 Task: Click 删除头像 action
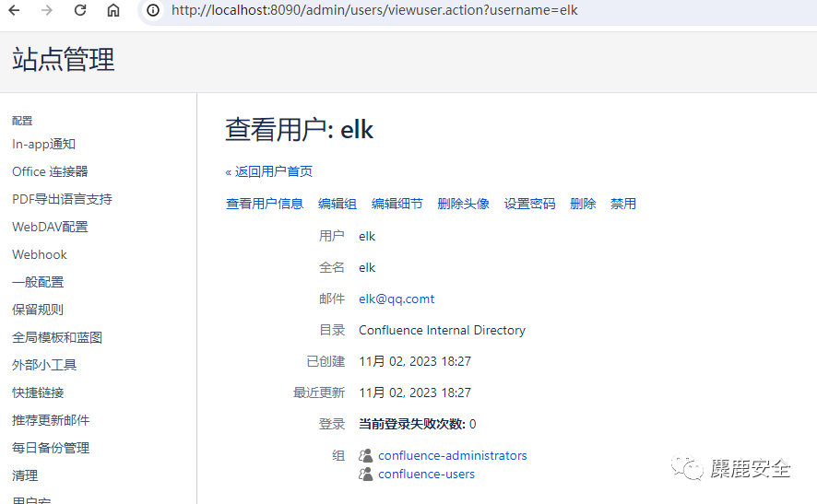(463, 204)
